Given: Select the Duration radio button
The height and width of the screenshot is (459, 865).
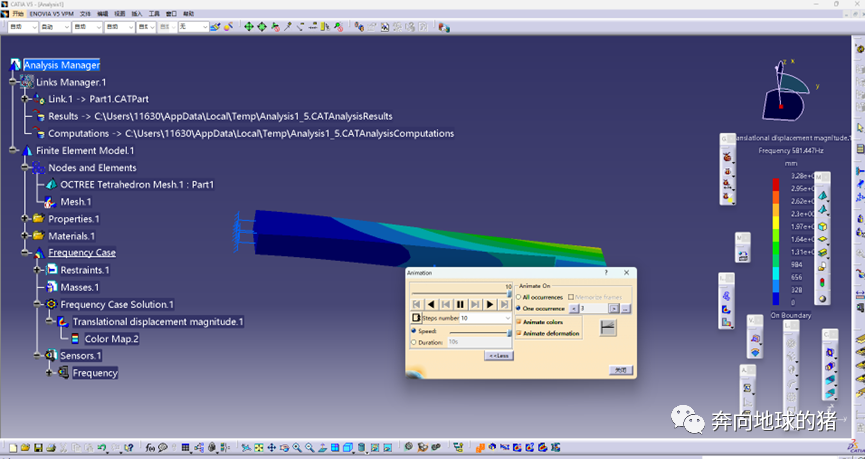Looking at the screenshot, I should pyautogui.click(x=414, y=342).
